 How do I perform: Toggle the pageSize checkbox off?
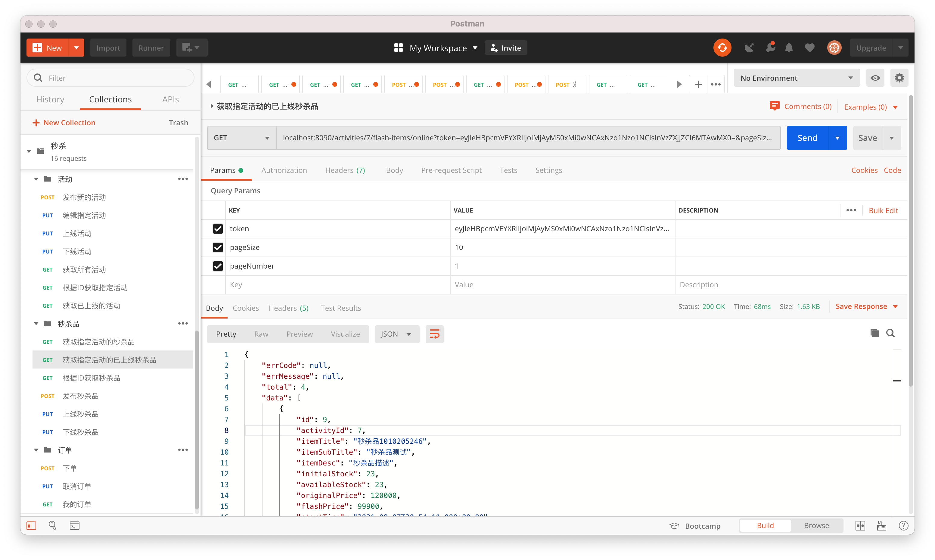(218, 247)
